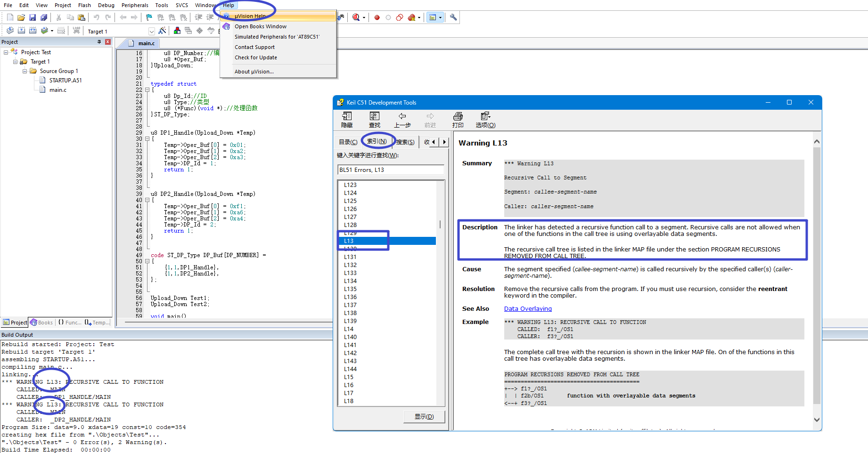Select L14 in the help index list

coord(349,329)
